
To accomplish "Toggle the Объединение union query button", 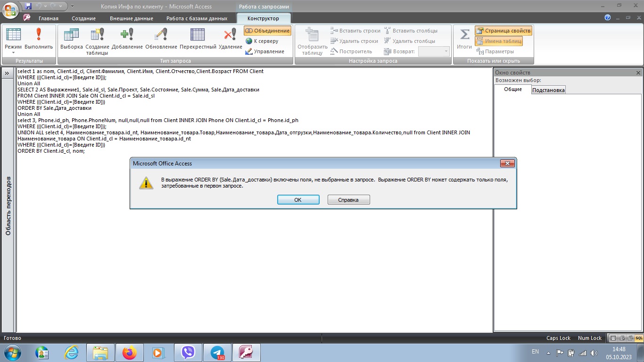I will [267, 31].
